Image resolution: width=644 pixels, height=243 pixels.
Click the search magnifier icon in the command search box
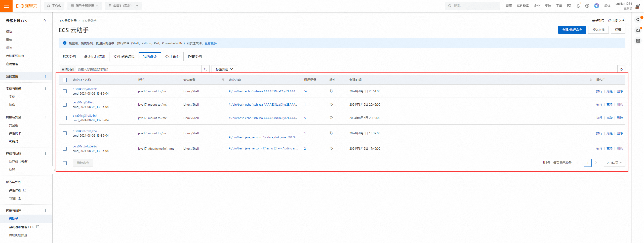205,69
